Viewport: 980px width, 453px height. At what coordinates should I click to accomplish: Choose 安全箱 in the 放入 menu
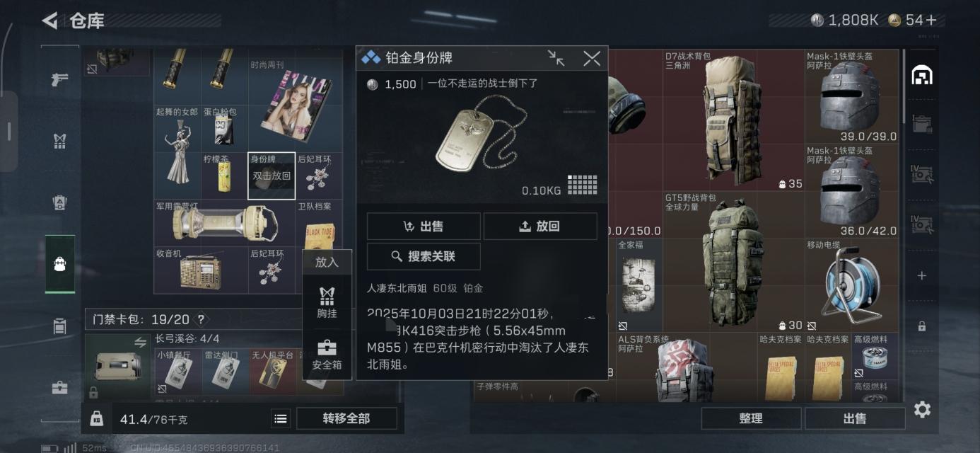tap(327, 355)
